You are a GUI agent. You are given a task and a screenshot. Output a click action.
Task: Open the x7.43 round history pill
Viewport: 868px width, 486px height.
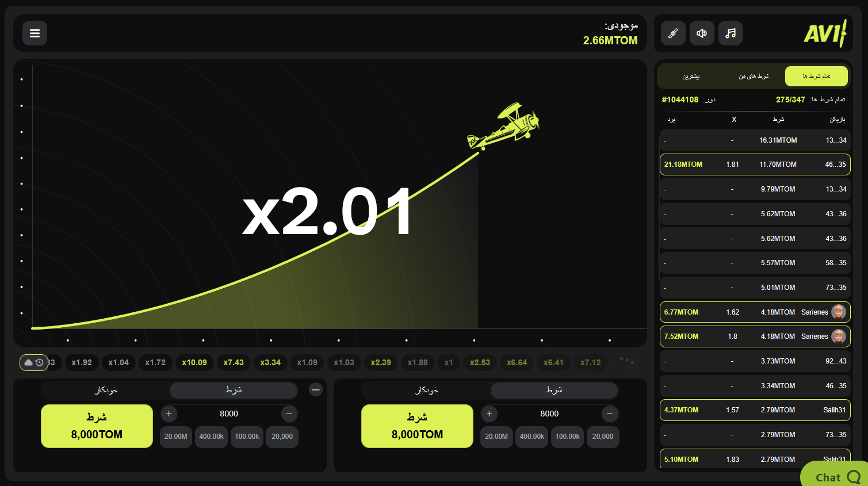pyautogui.click(x=234, y=362)
